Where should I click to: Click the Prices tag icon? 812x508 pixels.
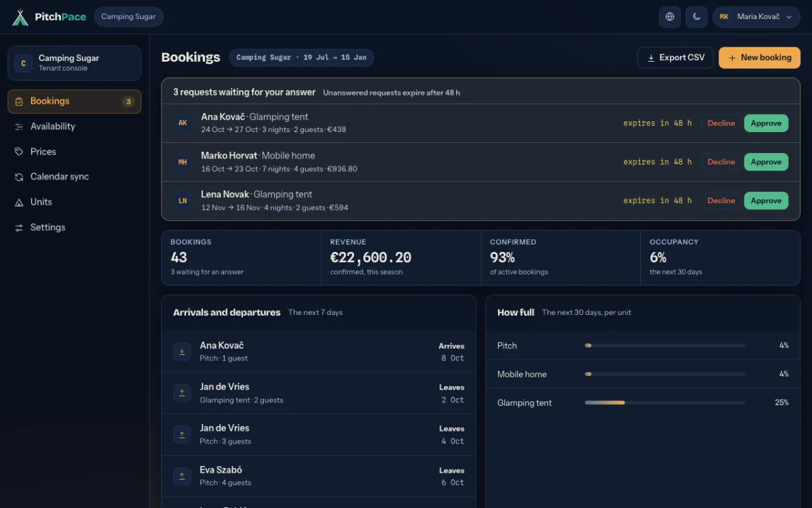point(19,152)
